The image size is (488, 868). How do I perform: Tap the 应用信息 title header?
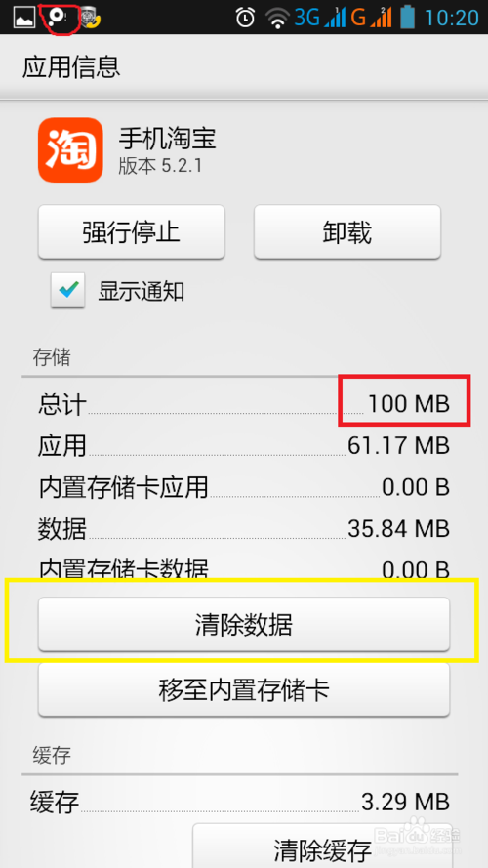click(x=71, y=67)
